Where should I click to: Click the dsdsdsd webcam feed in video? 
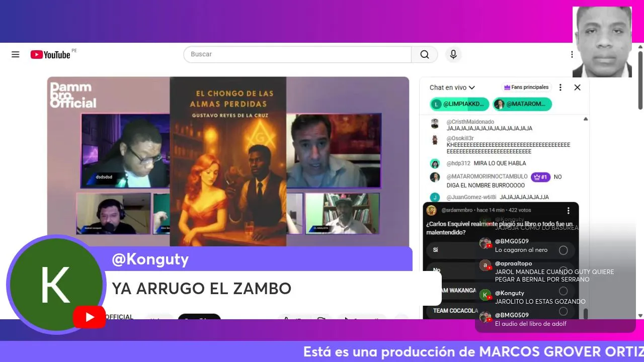pos(126,151)
